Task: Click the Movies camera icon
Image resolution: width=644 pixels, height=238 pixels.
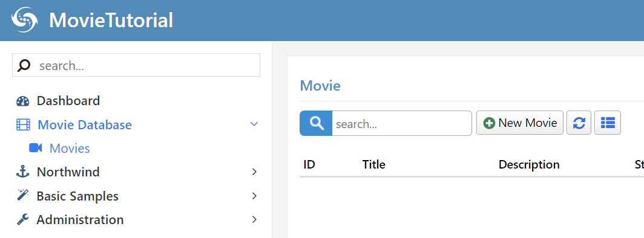Action: [x=36, y=148]
